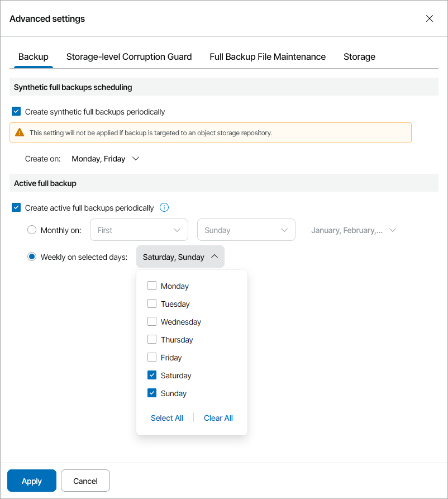Open the First week-number dropdown
Screen dimensions: 448x499
tap(139, 230)
